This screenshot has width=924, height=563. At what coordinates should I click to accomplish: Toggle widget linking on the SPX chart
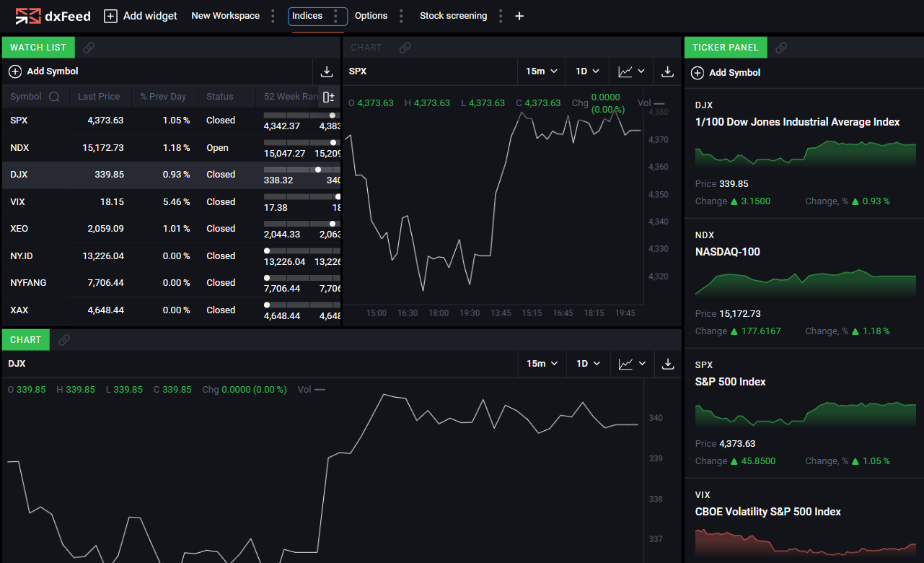[x=405, y=47]
